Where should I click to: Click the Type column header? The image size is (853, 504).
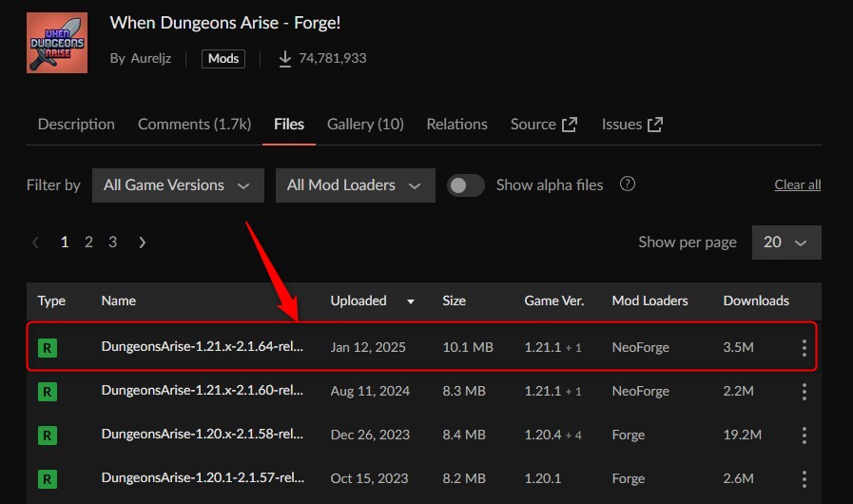51,301
